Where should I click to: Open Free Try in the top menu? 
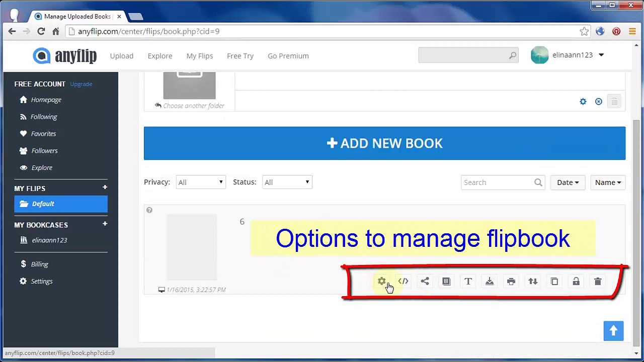(x=240, y=56)
